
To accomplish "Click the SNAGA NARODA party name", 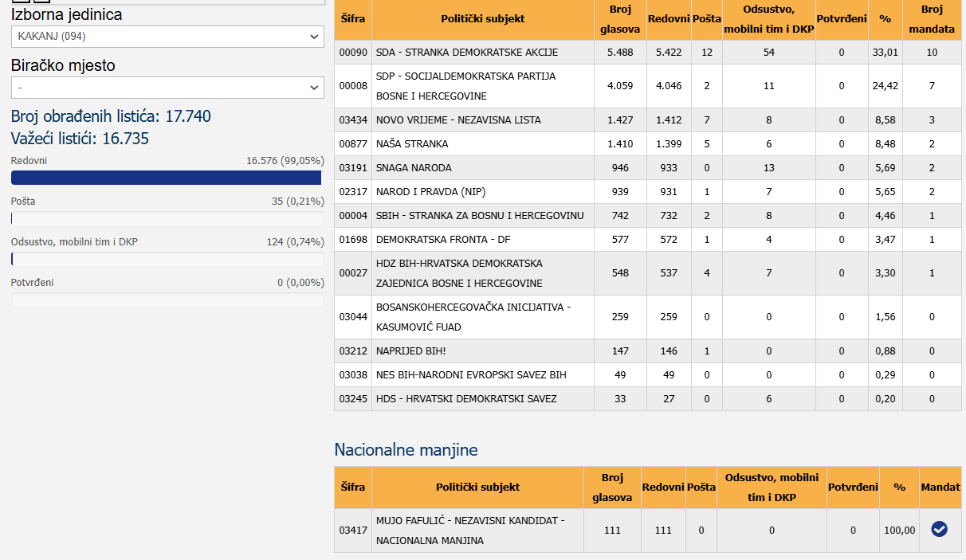I will pos(414,168).
